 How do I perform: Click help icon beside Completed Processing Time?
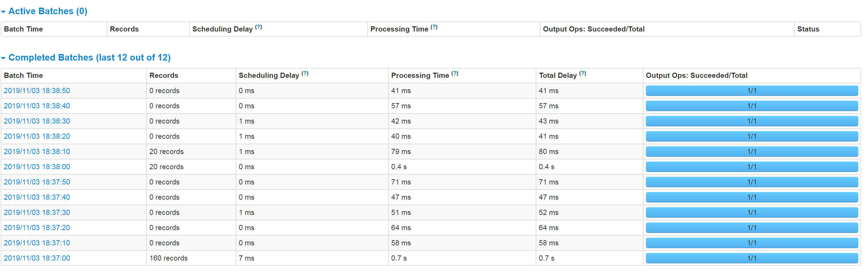(455, 73)
